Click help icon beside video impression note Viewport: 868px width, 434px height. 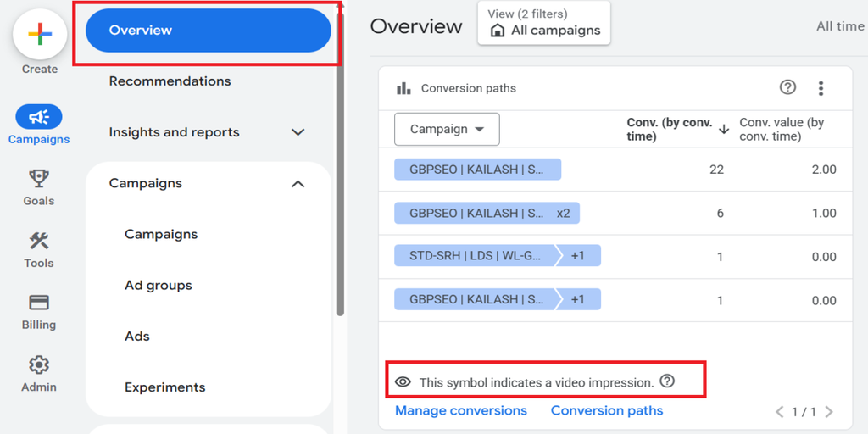coord(668,381)
